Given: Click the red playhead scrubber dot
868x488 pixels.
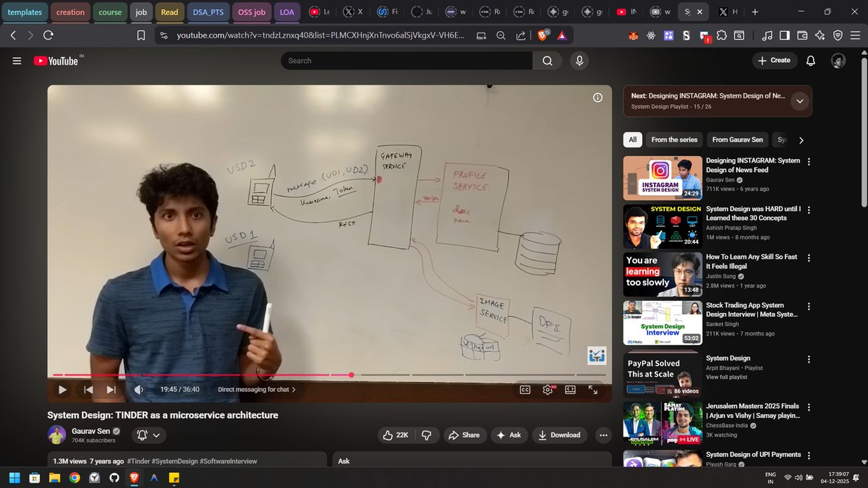Looking at the screenshot, I should click(352, 374).
